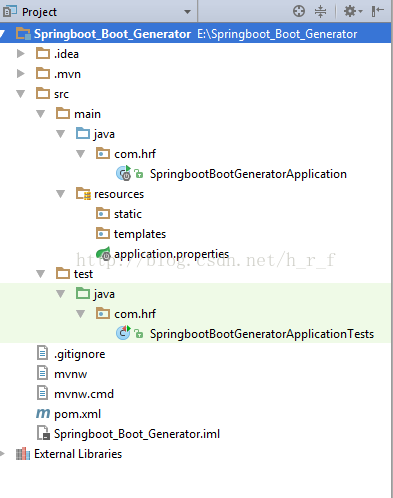
Task: Expand the .mvn folder
Action: point(21,74)
